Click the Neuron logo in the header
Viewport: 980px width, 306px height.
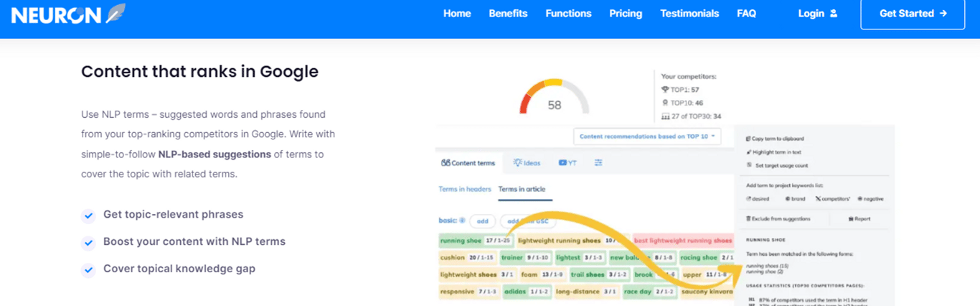click(68, 14)
